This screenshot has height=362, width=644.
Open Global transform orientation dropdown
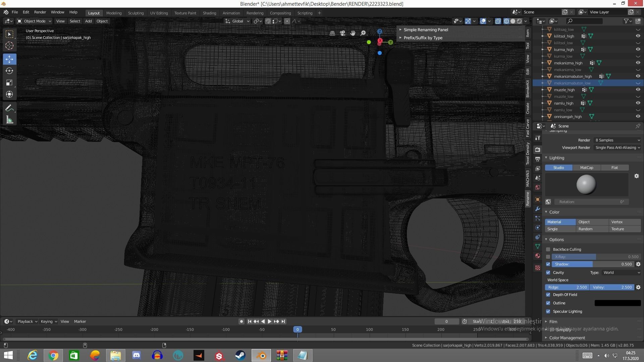pyautogui.click(x=237, y=21)
